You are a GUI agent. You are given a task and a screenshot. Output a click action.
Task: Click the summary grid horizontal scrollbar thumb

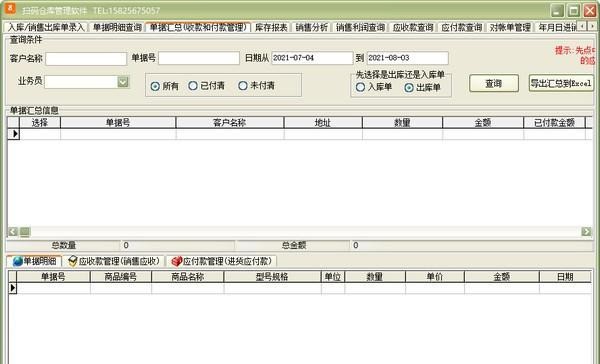click(25, 232)
